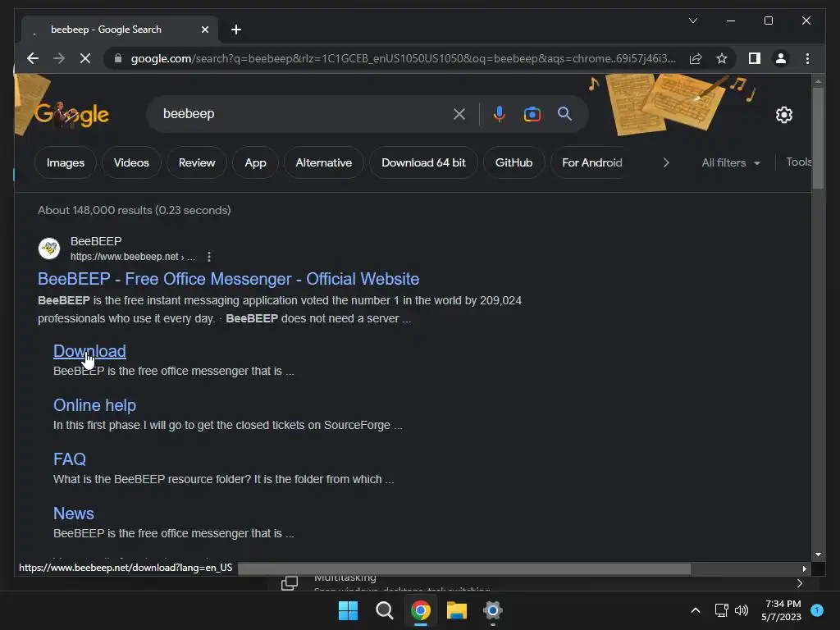Go back to the previous page
This screenshot has height=630, width=840.
(33, 58)
